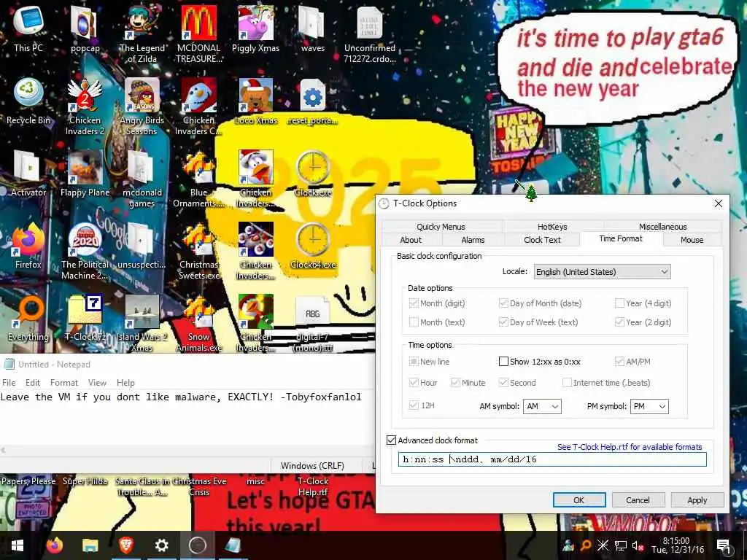Open the notification center icon

724,545
